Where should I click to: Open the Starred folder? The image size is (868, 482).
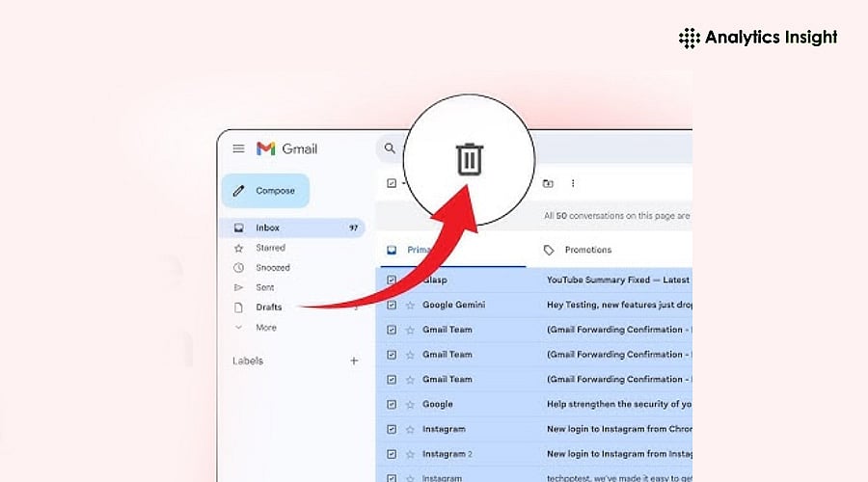point(270,248)
